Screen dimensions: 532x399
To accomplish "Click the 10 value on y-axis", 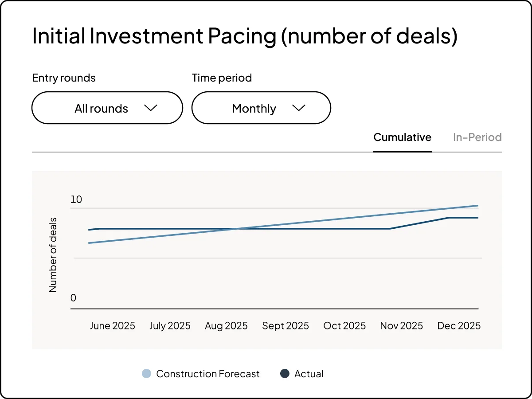I will point(76,199).
